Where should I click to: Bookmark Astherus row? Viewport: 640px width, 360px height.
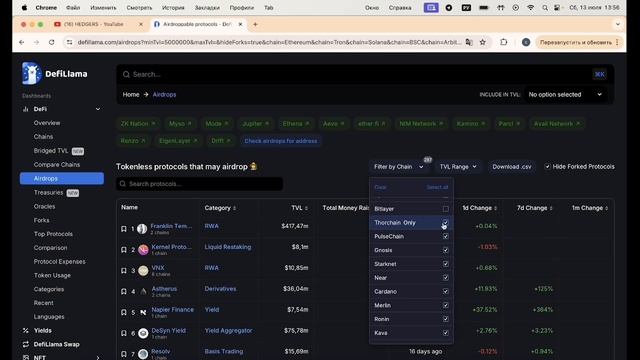point(124,291)
